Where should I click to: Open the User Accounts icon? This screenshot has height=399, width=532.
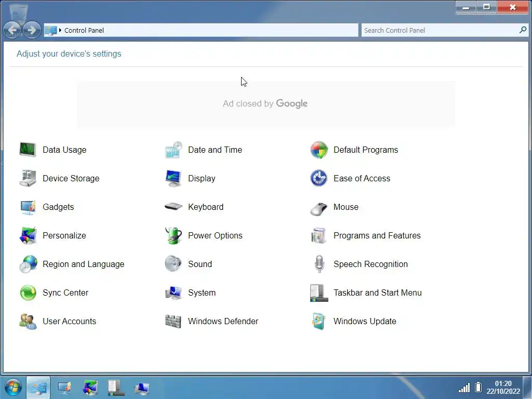coord(28,321)
